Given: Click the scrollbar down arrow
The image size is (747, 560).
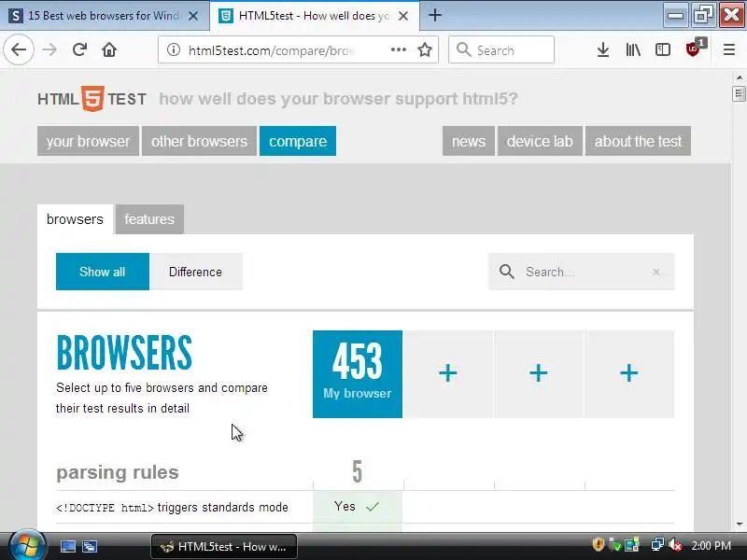Looking at the screenshot, I should (739, 524).
